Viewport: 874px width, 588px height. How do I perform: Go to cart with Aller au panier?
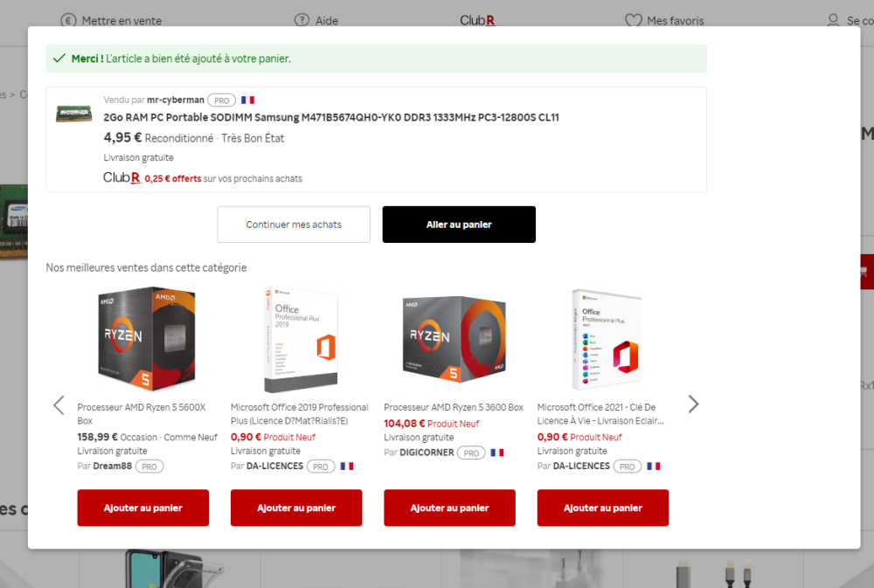[459, 225]
